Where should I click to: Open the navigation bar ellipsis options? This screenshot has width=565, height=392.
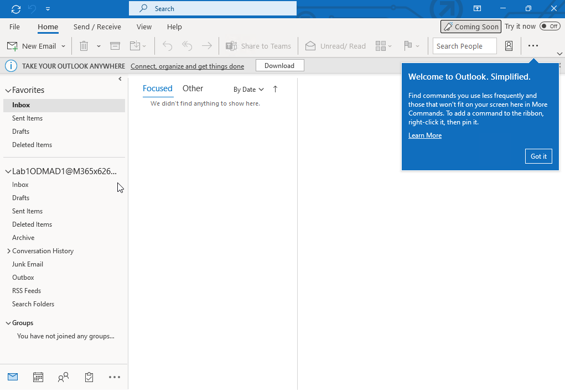pyautogui.click(x=115, y=377)
